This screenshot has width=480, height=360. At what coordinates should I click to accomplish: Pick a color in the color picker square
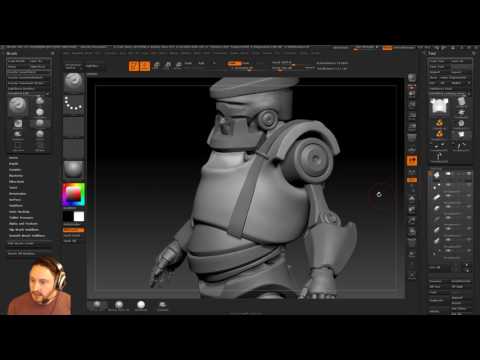[74, 194]
